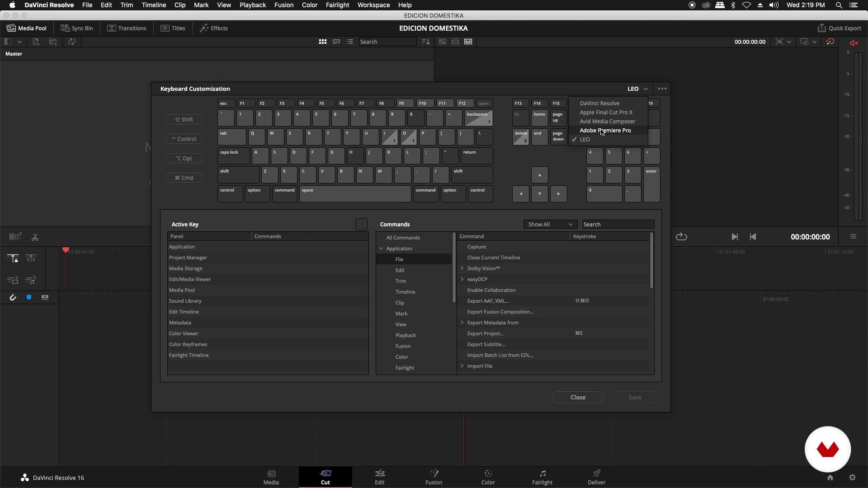Click the Close button in dialog
The image size is (868, 488).
tap(578, 397)
